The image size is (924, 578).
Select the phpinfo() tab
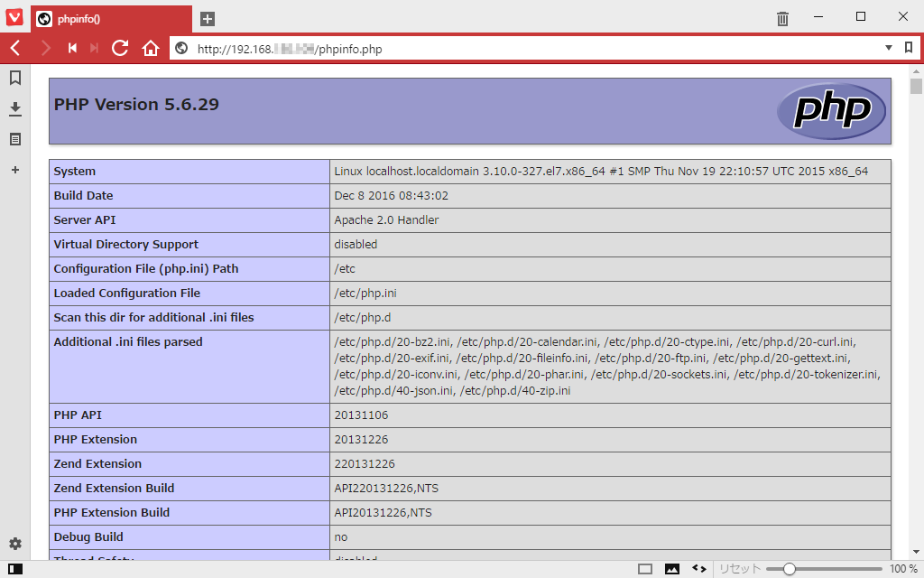[111, 19]
